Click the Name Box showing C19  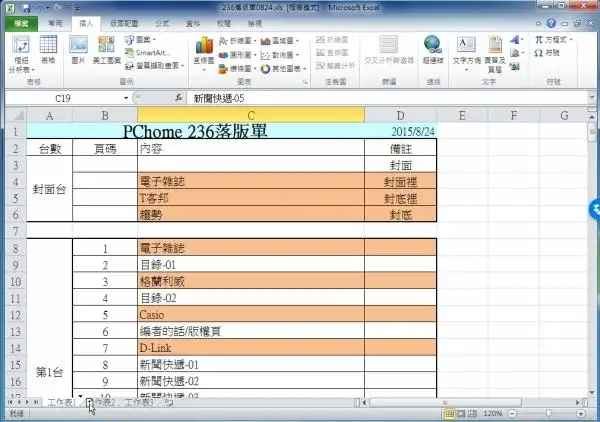63,98
